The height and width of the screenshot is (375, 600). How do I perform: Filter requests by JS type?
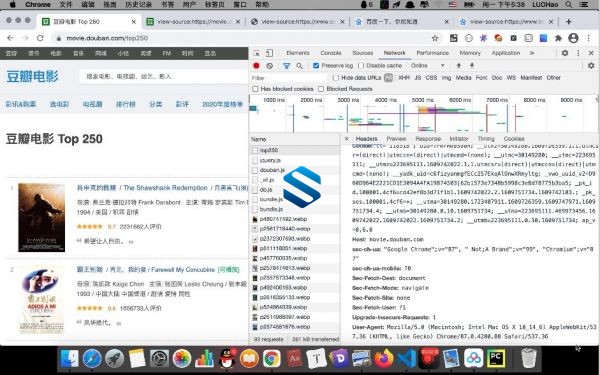click(x=417, y=78)
